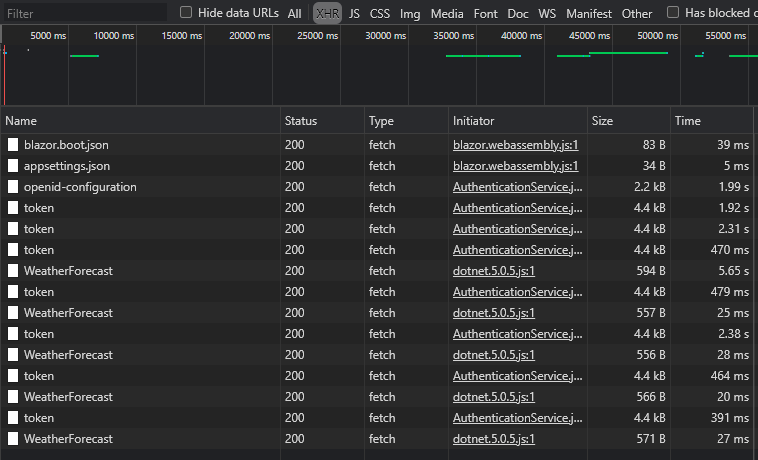Open blazor.webassembly.js:1 initiator of blazor.boot.json
Viewport: 758px width, 460px height.
click(x=515, y=145)
